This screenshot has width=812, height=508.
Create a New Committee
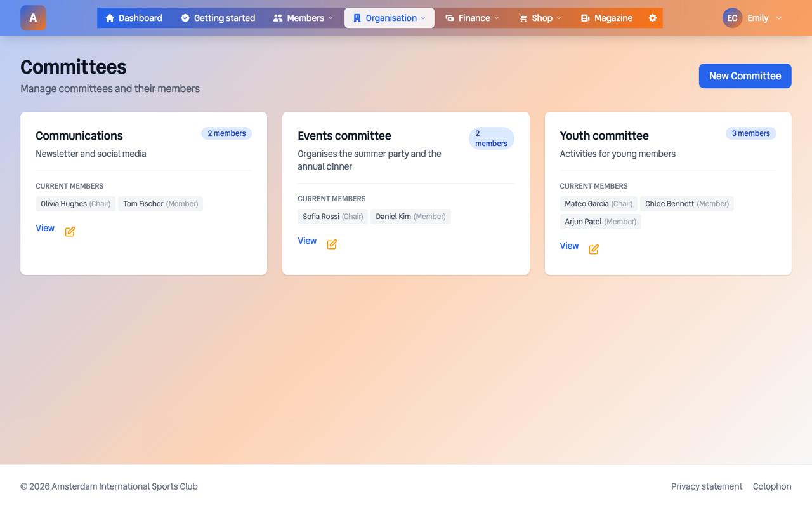[745, 76]
